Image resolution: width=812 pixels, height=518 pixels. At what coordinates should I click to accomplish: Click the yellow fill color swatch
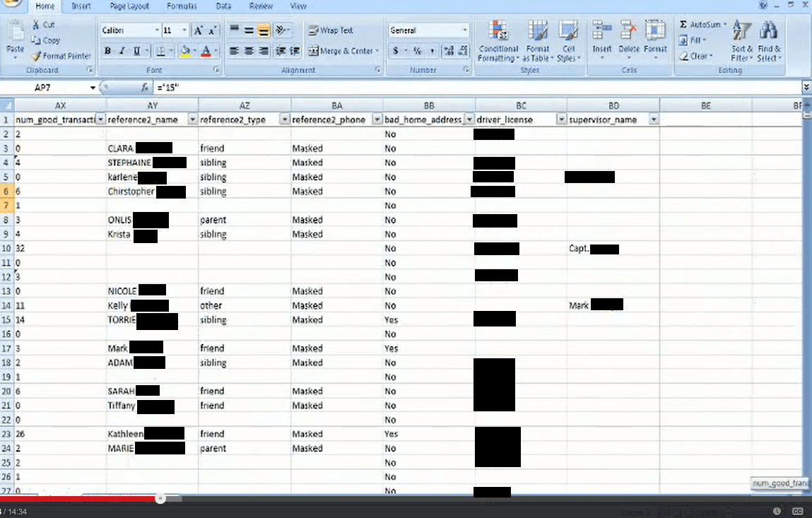[x=185, y=51]
